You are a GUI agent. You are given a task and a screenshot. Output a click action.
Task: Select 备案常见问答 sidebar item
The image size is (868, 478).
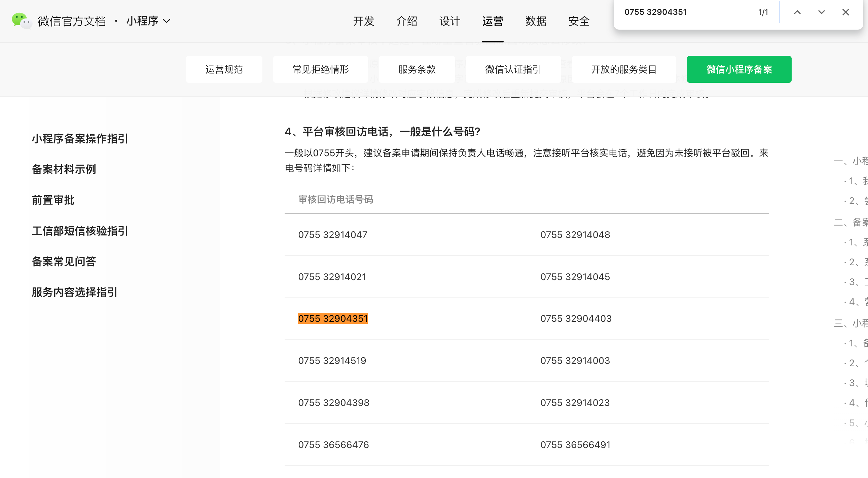click(64, 262)
